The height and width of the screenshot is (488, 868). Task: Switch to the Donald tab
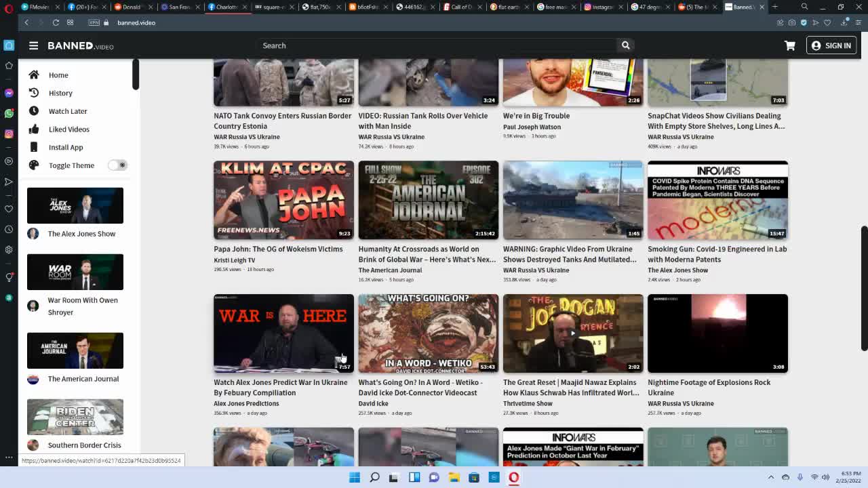(x=133, y=7)
